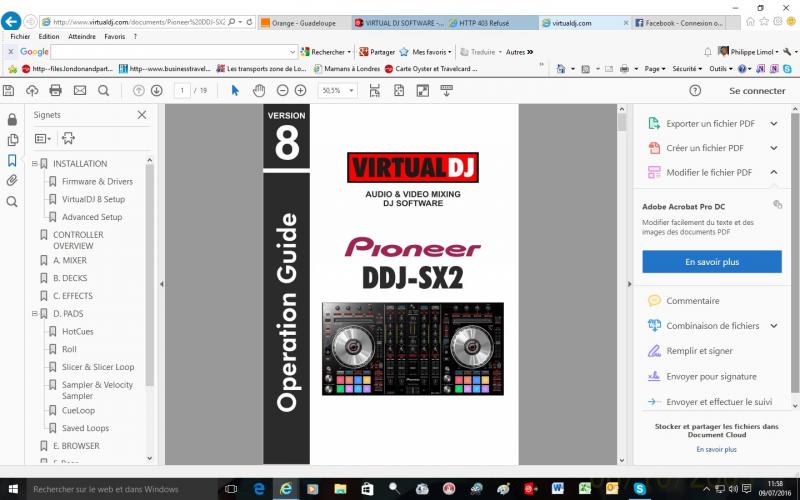
Task: Expand Exporter un fichier PDF chevron
Action: (774, 124)
